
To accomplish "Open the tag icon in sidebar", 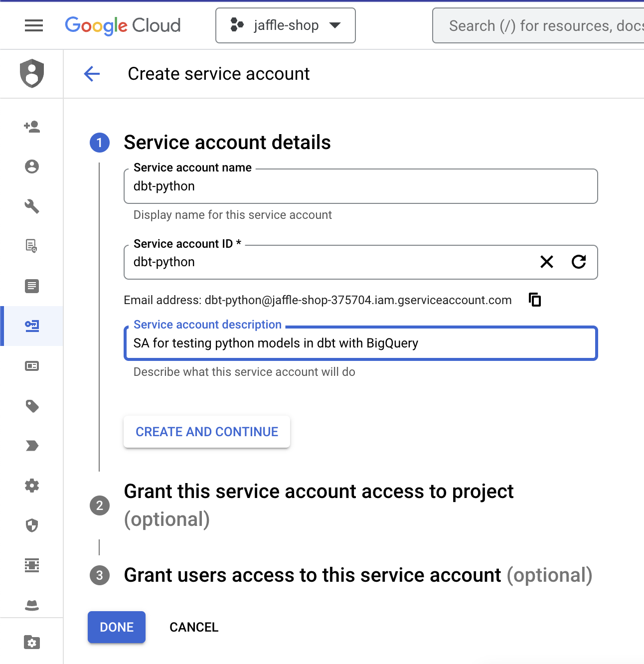I will 32,406.
